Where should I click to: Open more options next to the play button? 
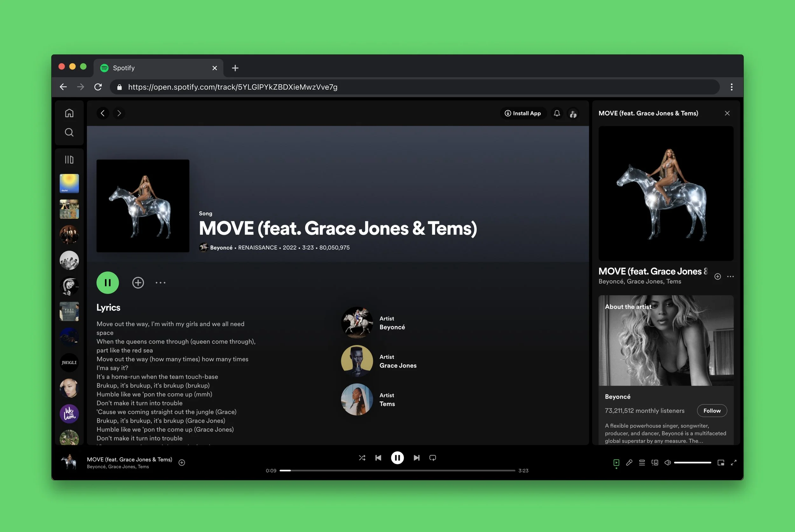point(160,283)
